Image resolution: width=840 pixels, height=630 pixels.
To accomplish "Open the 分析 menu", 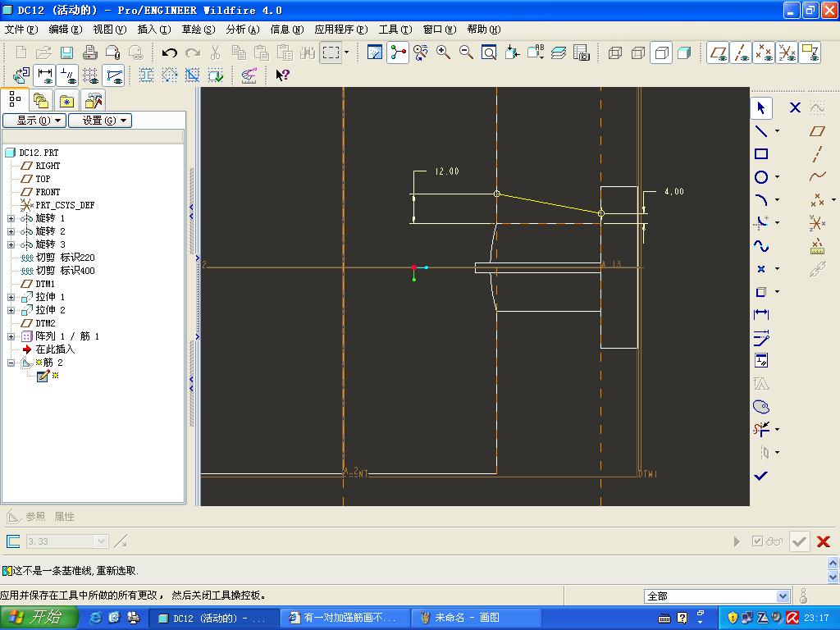I will coord(243,30).
